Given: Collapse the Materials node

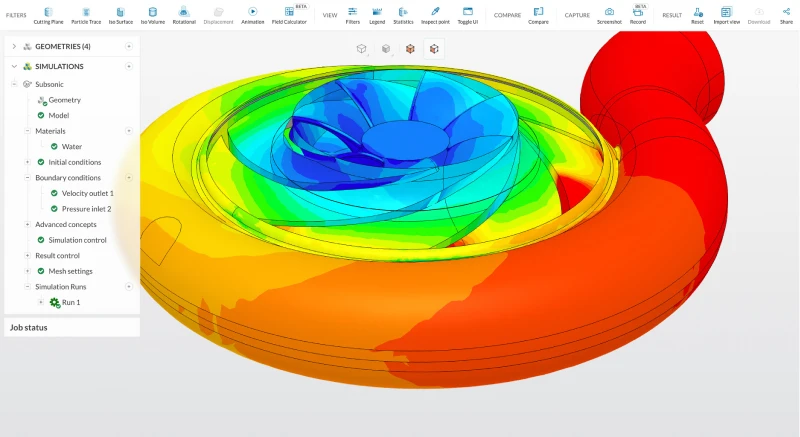Looking at the screenshot, I should coord(28,131).
